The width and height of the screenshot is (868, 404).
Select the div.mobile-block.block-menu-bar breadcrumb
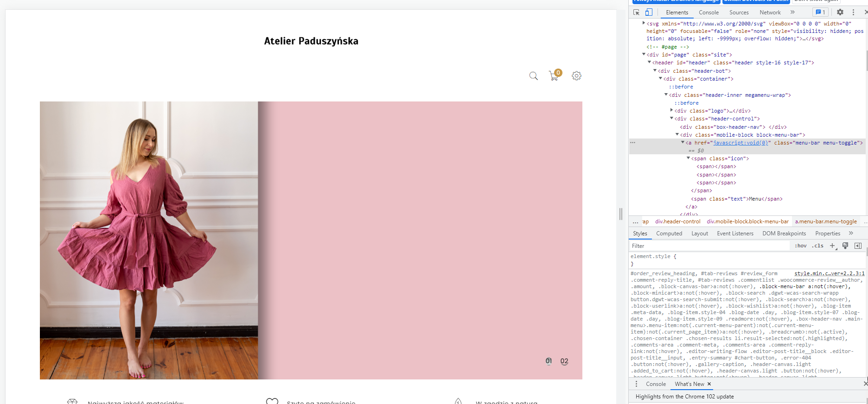point(747,221)
